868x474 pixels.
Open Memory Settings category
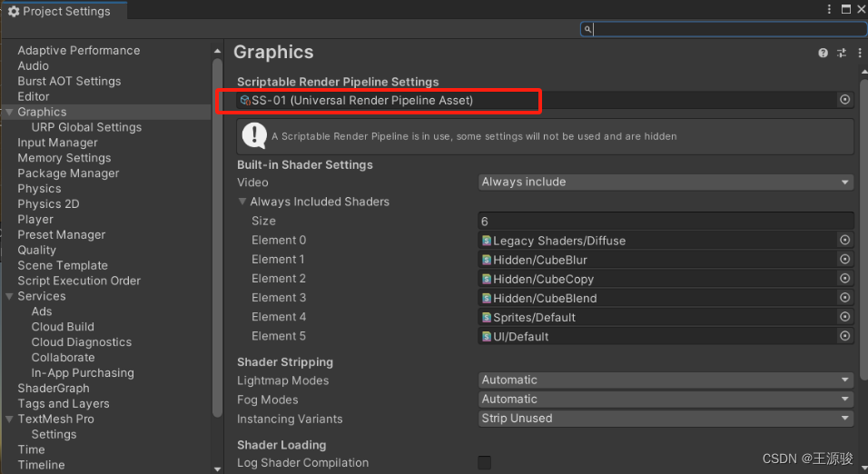[x=64, y=158]
